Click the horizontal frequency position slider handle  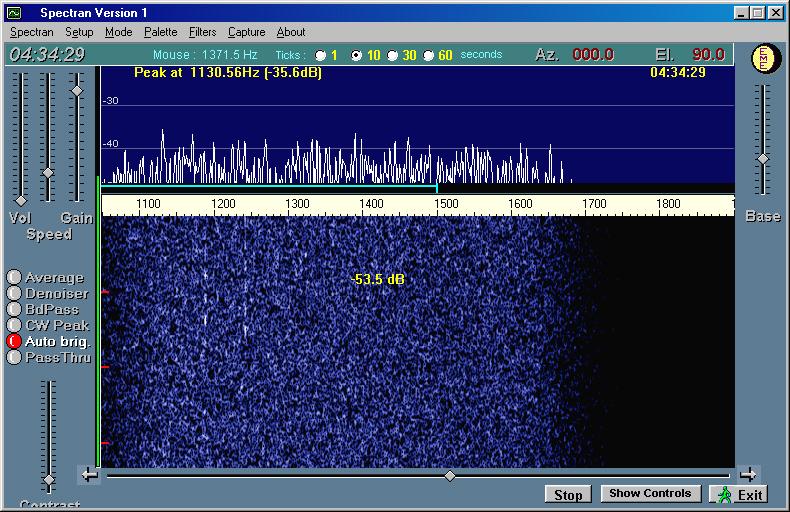[x=450, y=476]
